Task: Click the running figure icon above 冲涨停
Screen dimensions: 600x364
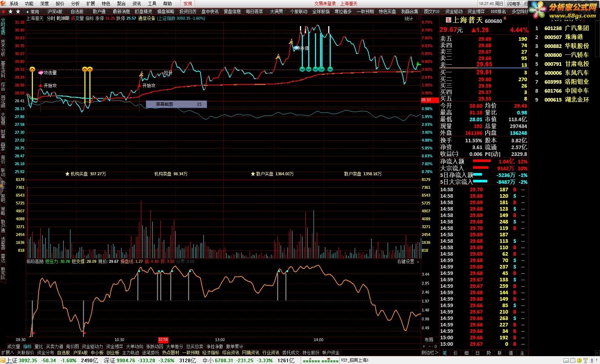Action: pos(291,41)
